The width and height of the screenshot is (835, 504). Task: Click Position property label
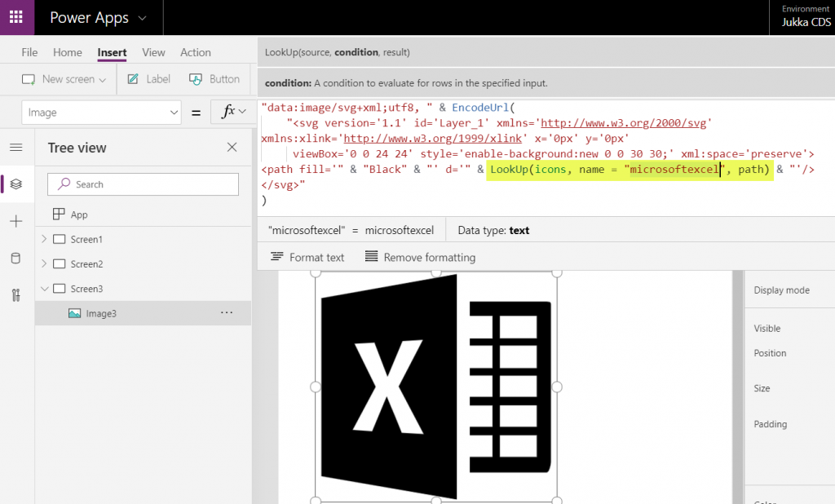pos(770,353)
